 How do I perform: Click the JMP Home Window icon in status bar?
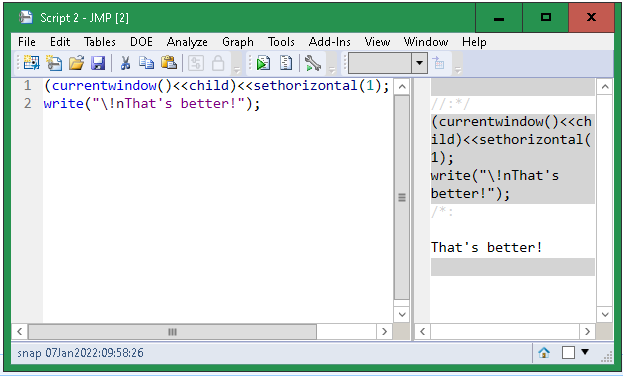544,352
